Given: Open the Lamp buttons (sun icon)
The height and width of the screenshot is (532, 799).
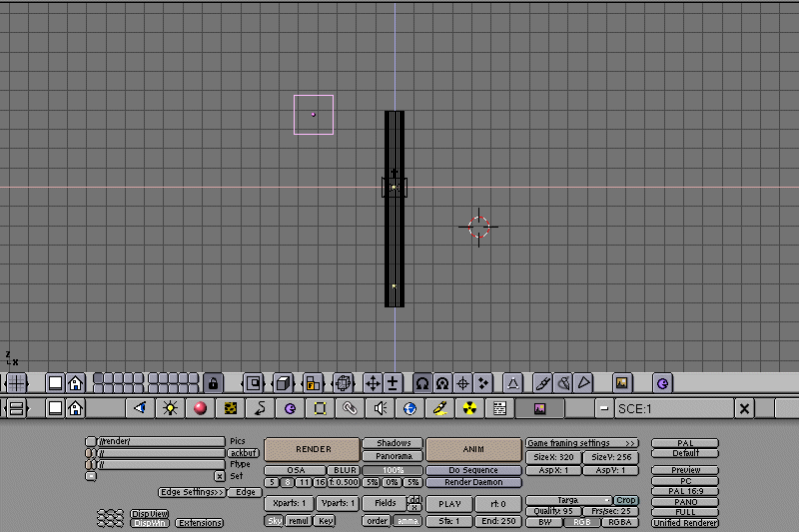Looking at the screenshot, I should point(170,408).
